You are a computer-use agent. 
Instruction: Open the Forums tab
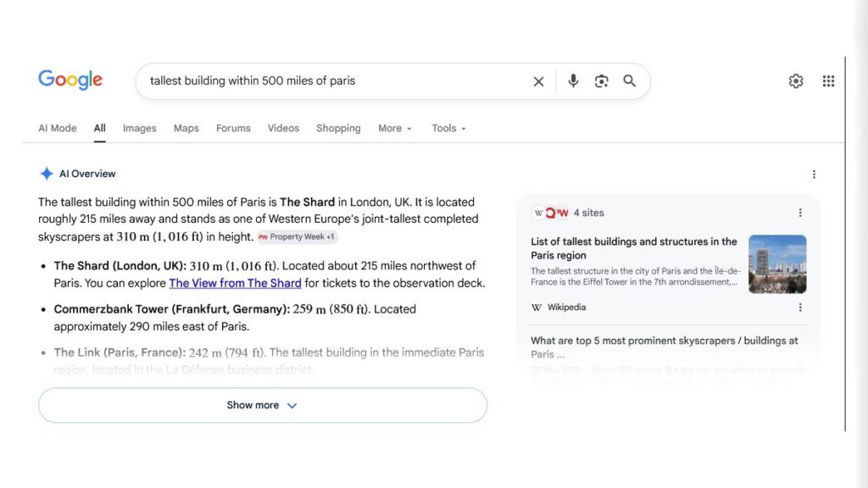pyautogui.click(x=233, y=128)
